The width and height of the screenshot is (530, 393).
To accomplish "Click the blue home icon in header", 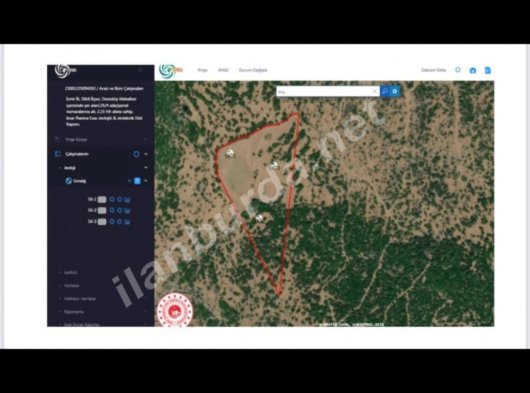I will tap(473, 70).
